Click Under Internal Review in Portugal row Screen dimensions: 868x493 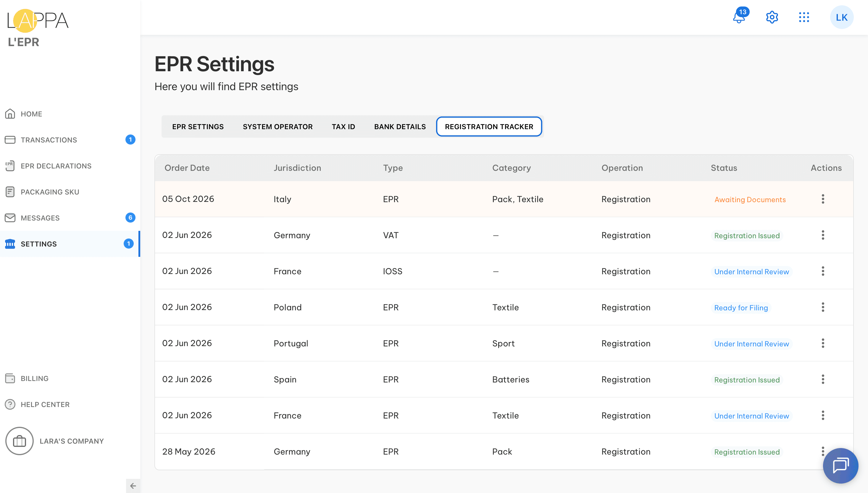point(751,344)
